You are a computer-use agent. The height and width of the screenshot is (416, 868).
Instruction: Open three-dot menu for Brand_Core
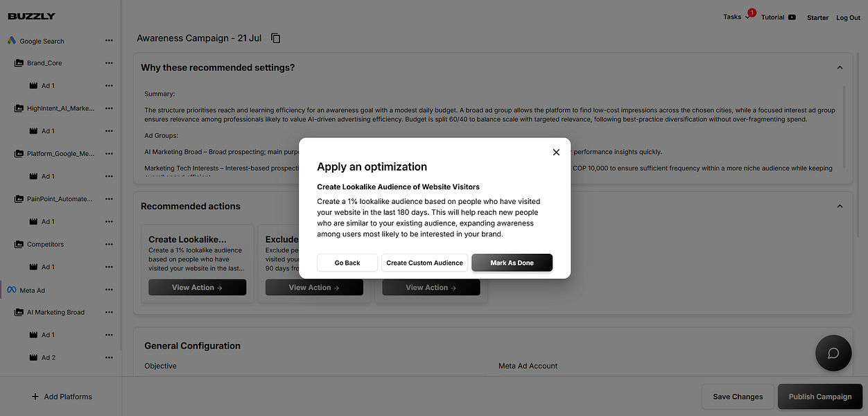(109, 63)
